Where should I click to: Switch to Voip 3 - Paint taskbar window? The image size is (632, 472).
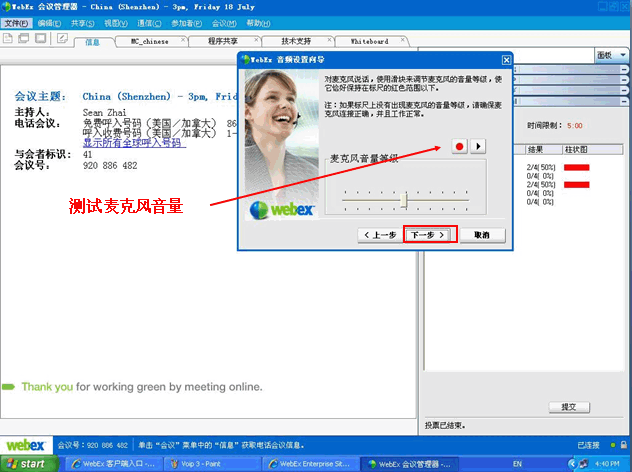212,464
